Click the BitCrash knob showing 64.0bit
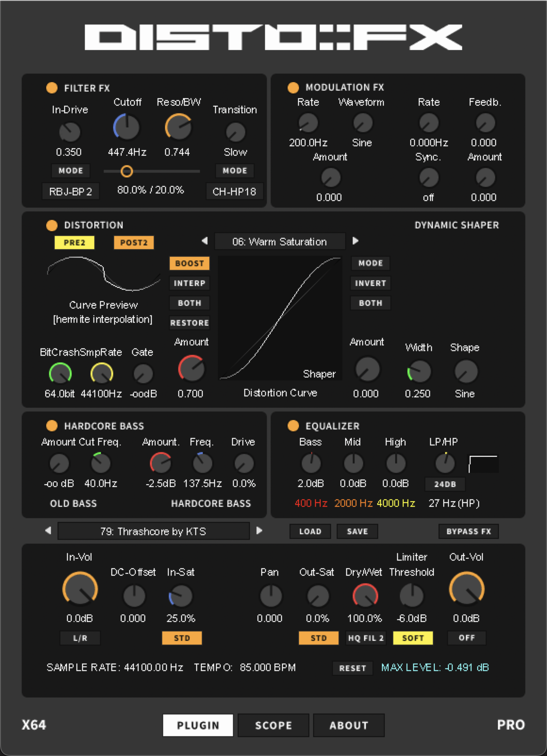The image size is (547, 756). (60, 374)
